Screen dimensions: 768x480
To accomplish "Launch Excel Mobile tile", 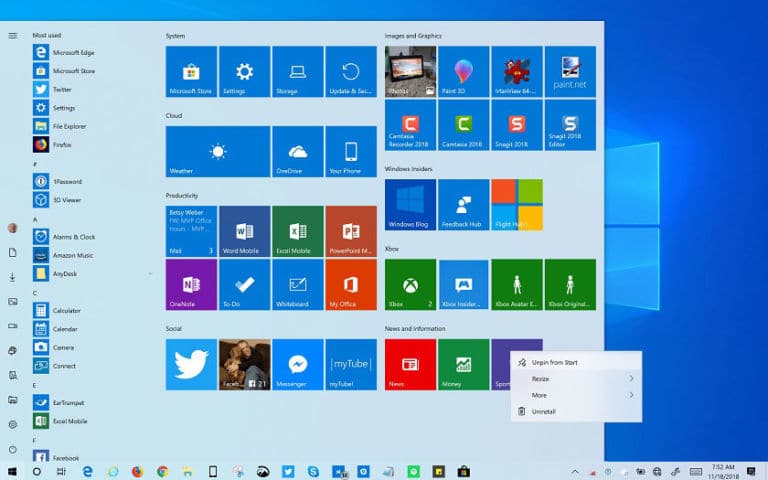I will [298, 231].
